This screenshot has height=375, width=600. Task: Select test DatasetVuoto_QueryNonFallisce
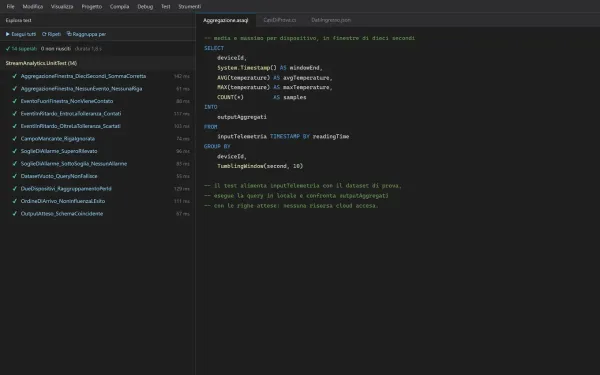[x=98, y=176]
